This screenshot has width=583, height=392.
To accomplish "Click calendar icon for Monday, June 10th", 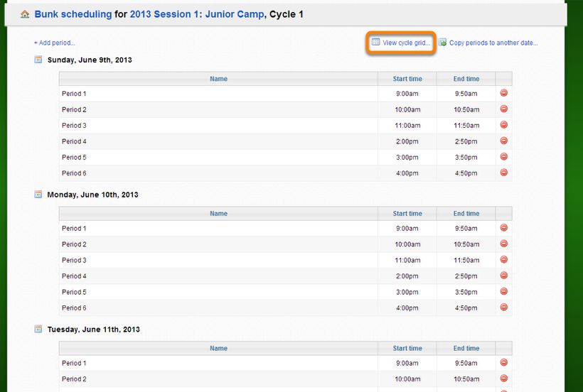I will click(x=38, y=195).
